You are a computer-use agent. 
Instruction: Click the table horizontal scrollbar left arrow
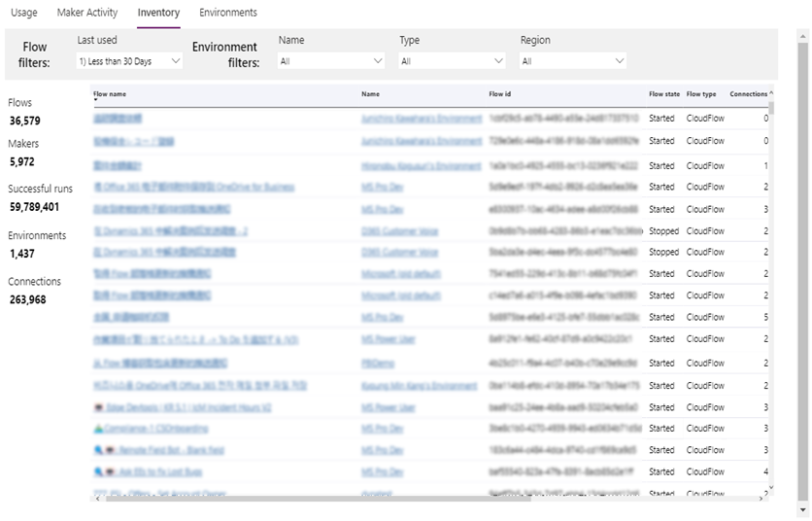point(97,499)
